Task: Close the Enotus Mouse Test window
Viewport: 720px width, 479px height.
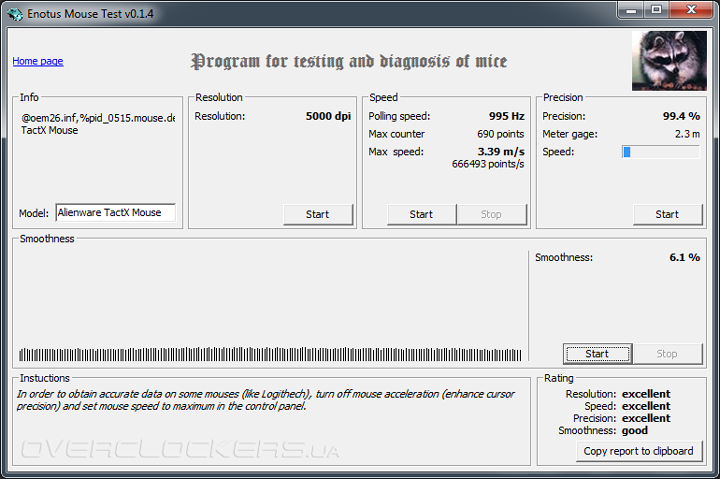Action: pos(692,10)
